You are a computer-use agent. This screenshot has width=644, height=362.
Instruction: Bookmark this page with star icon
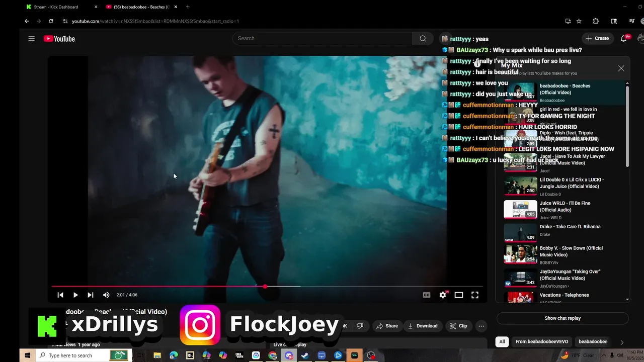click(579, 21)
